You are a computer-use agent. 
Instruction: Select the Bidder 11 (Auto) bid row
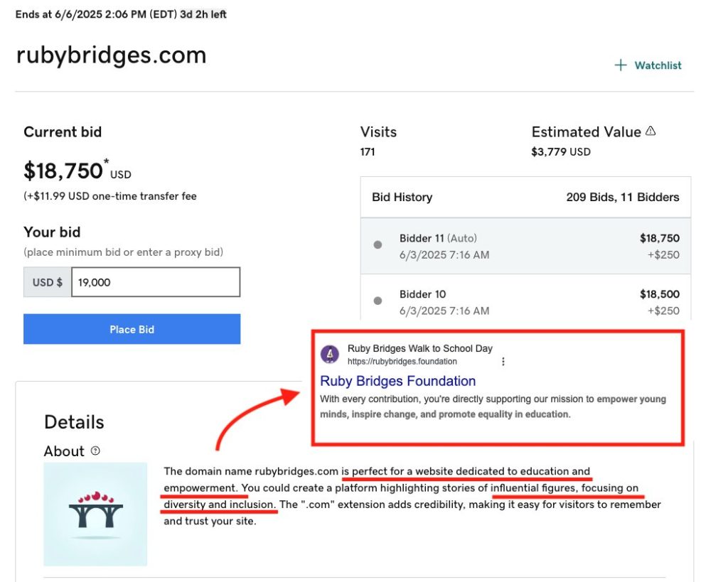[x=525, y=246]
